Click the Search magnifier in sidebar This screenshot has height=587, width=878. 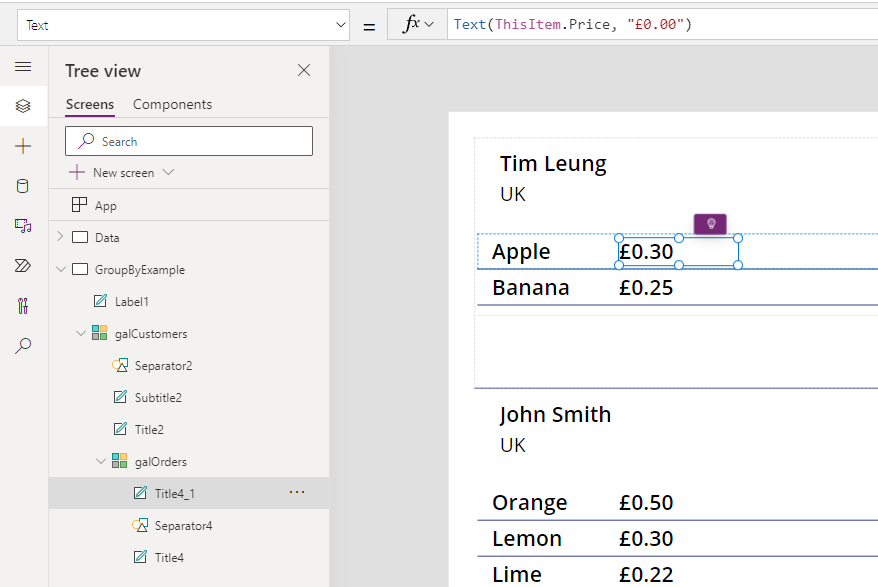click(23, 346)
